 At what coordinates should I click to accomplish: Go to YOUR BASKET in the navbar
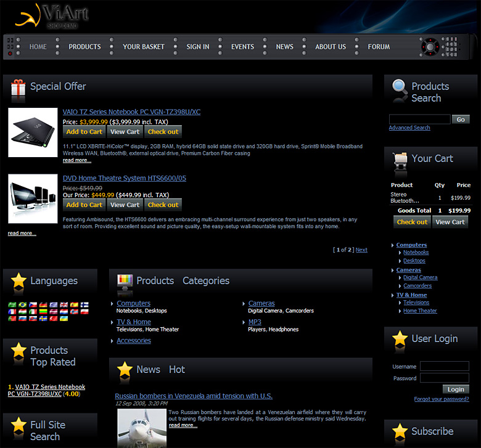click(x=144, y=47)
